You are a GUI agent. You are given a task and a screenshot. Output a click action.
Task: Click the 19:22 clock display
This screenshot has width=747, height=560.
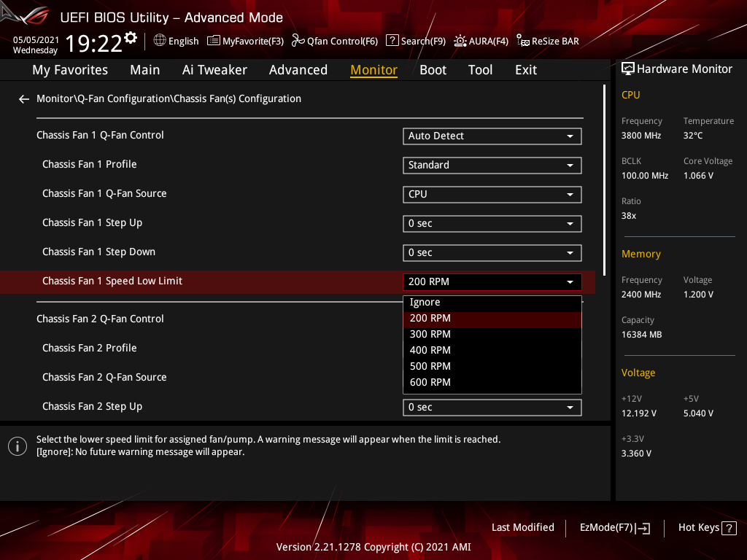point(94,44)
